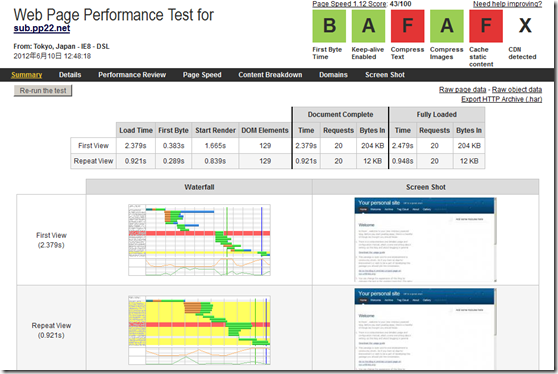Click the Cache static content F grade box
This screenshot has width=558, height=374.
coord(486,26)
